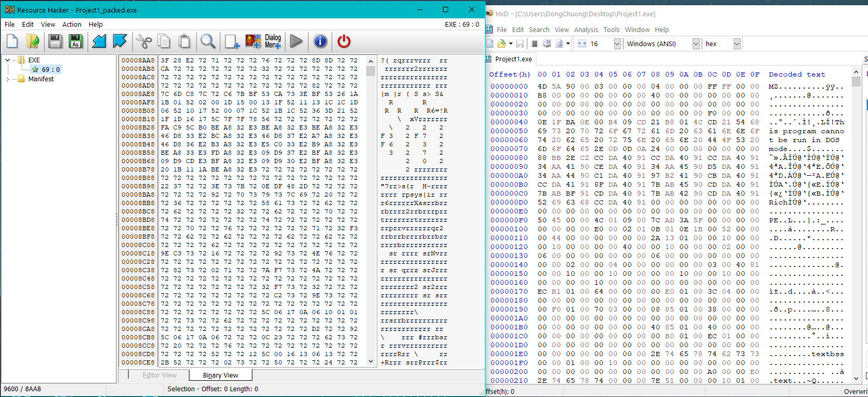Open HxD Search menu
Screen dimensions: 868x397
(x=539, y=29)
